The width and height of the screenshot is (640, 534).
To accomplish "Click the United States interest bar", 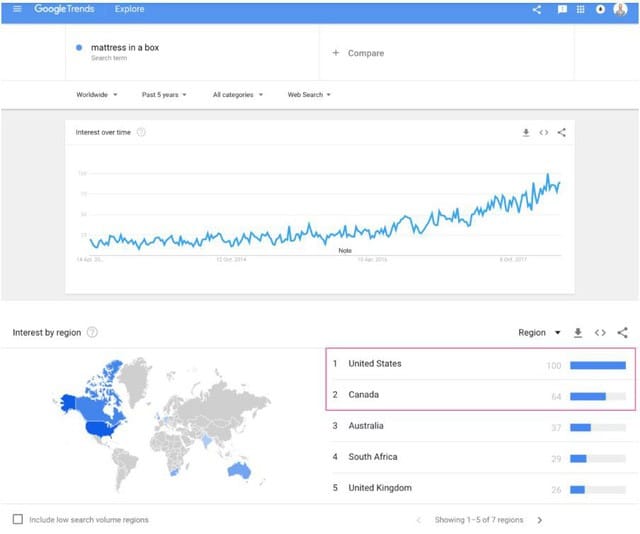I will [598, 365].
